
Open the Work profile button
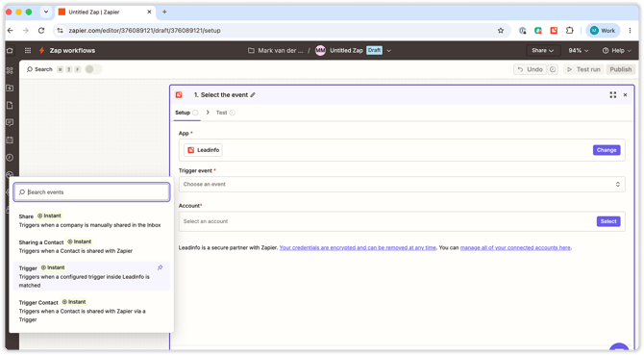[x=603, y=31]
